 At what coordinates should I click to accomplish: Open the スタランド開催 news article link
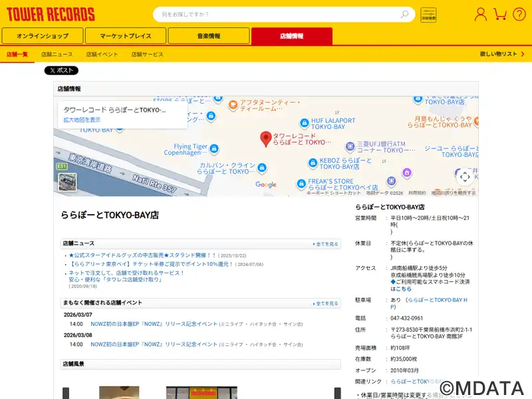click(142, 255)
